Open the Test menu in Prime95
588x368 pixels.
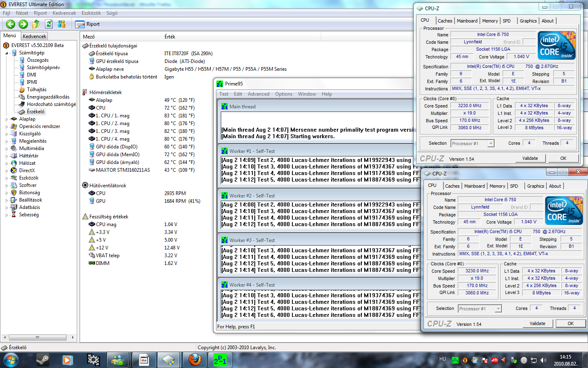(224, 94)
